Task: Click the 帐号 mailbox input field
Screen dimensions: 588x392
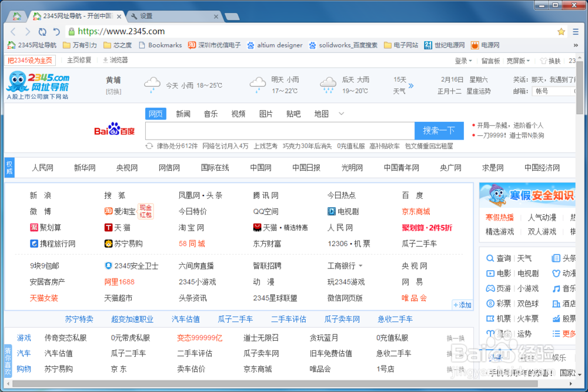Action: [553, 91]
